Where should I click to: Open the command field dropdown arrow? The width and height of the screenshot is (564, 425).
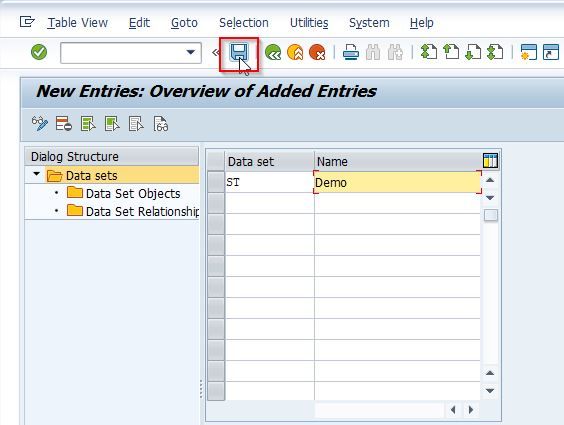(191, 52)
